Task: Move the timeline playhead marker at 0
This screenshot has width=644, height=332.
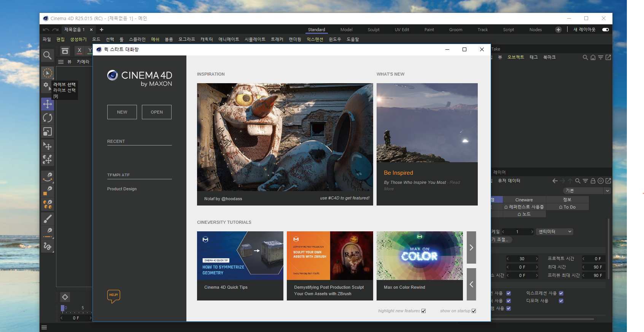Action: click(x=63, y=308)
